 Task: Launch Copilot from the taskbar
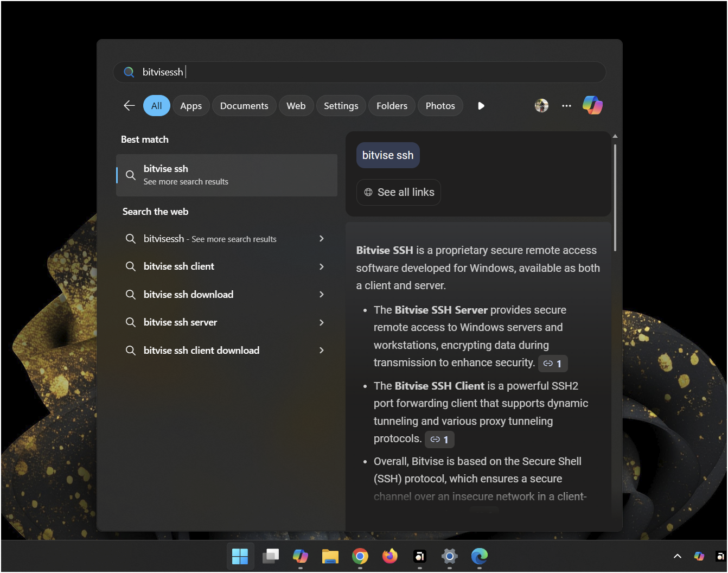coord(301,556)
